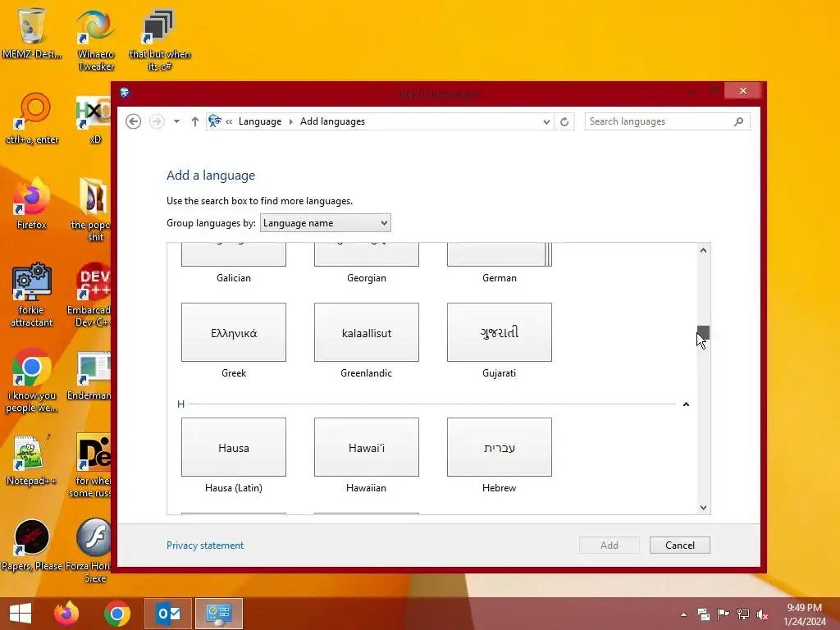Launch Chrome from the taskbar
Screen dimensions: 840x630
[116, 614]
